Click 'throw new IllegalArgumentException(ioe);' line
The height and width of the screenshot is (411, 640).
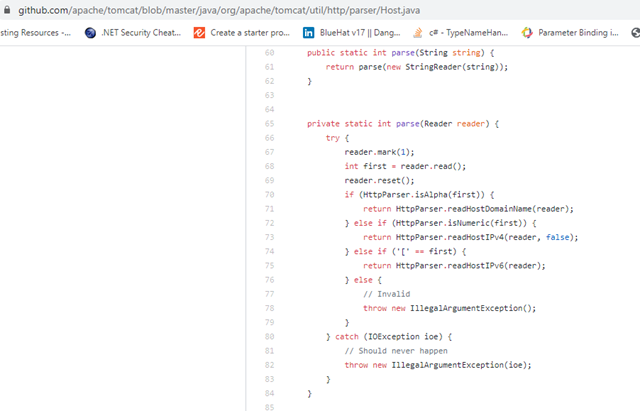438,365
